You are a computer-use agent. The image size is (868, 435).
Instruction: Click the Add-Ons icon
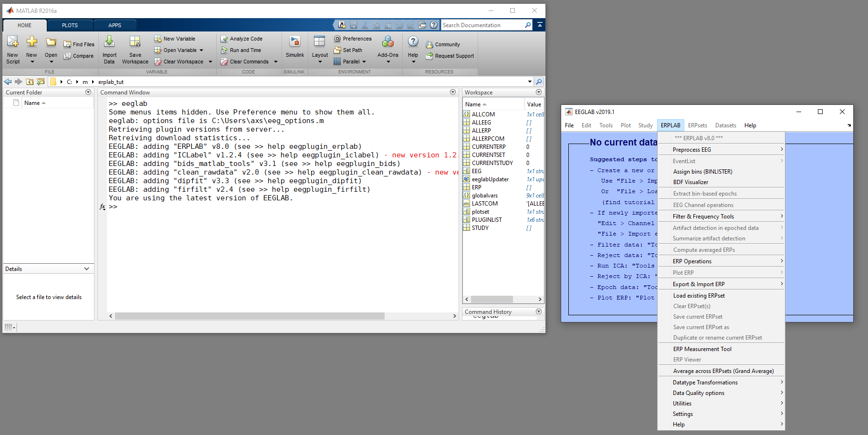388,41
